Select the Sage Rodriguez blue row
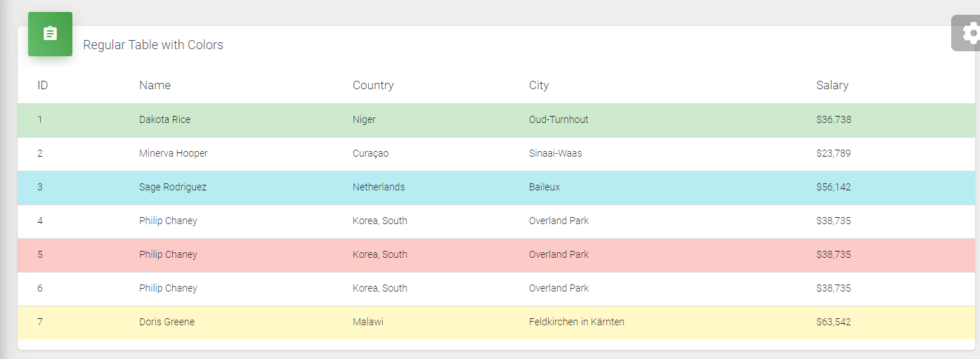This screenshot has height=359, width=980. (x=496, y=187)
